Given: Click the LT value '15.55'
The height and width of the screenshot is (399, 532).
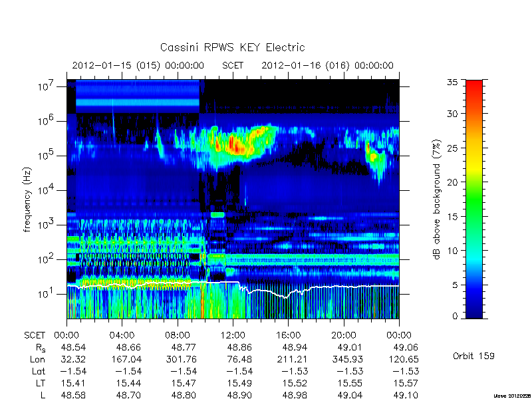Looking at the screenshot, I should point(350,383).
